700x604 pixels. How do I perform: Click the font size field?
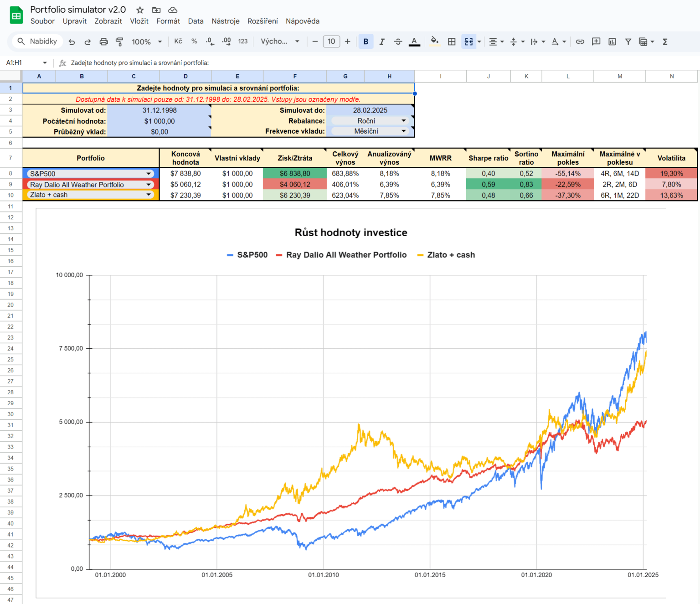(331, 41)
